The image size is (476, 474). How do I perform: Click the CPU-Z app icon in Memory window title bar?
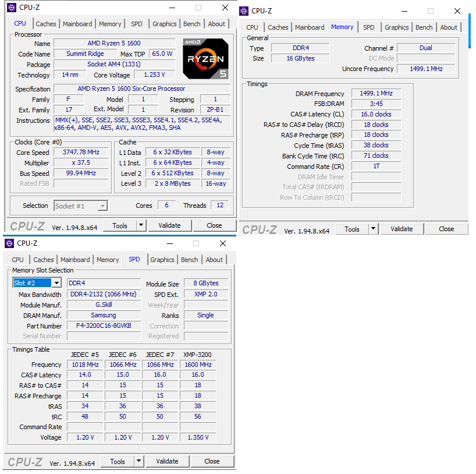[244, 11]
